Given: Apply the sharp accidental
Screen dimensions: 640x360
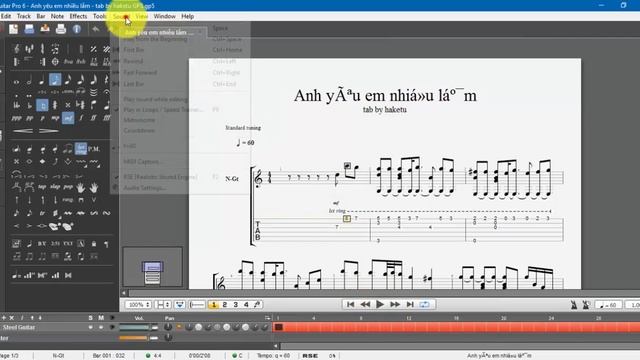Looking at the screenshot, I should (55, 105).
